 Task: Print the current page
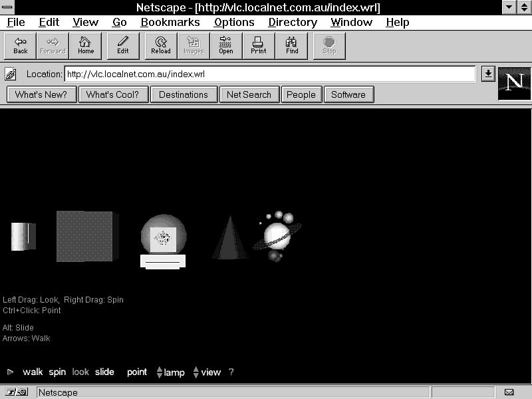[x=259, y=46]
